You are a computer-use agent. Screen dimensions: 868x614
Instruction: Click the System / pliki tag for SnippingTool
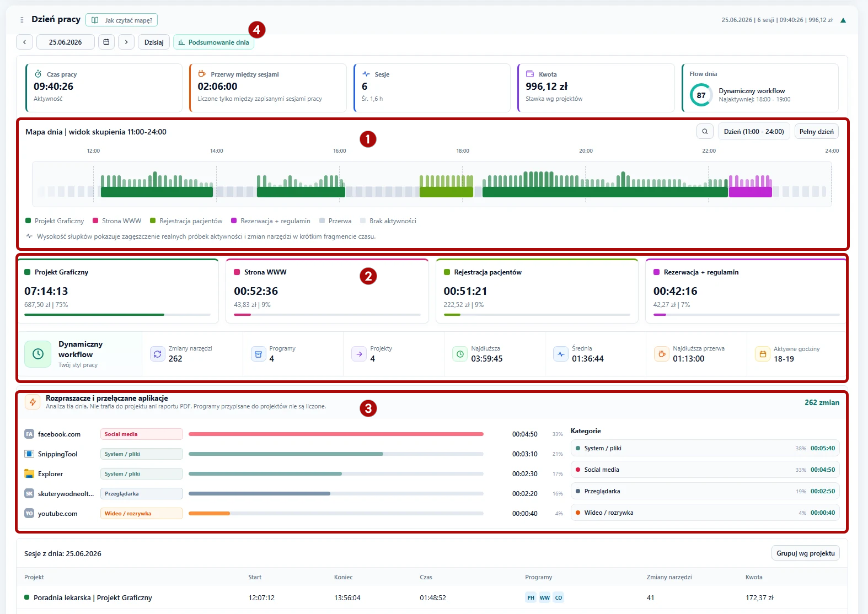tap(142, 454)
